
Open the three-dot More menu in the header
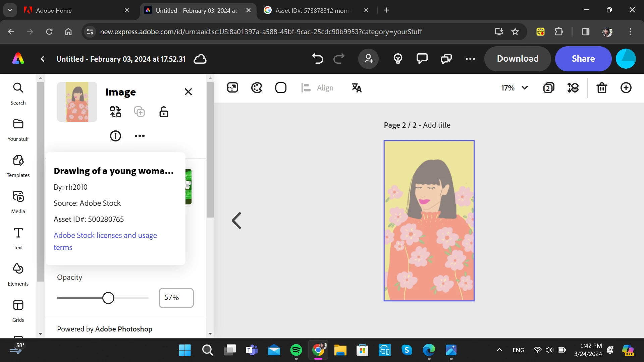(470, 59)
